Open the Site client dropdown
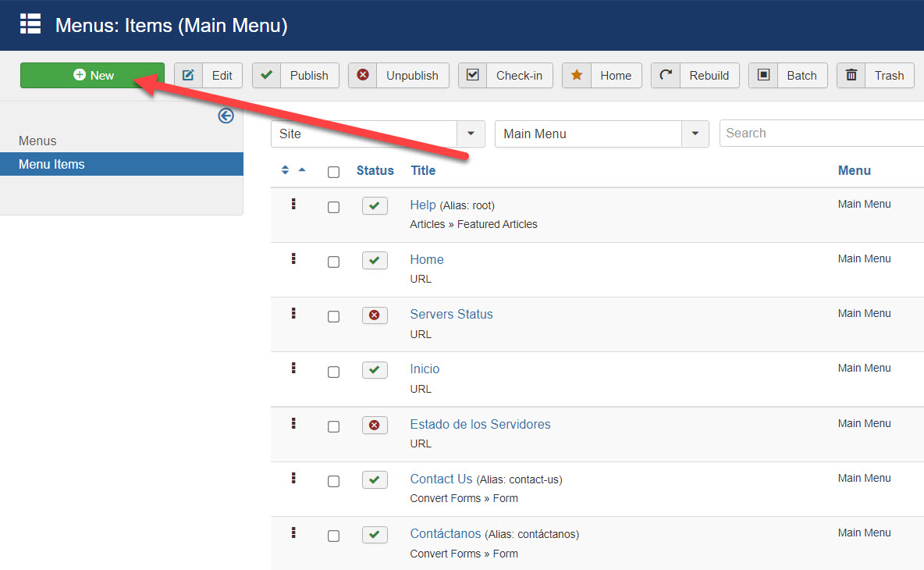The image size is (924, 570). (x=378, y=134)
